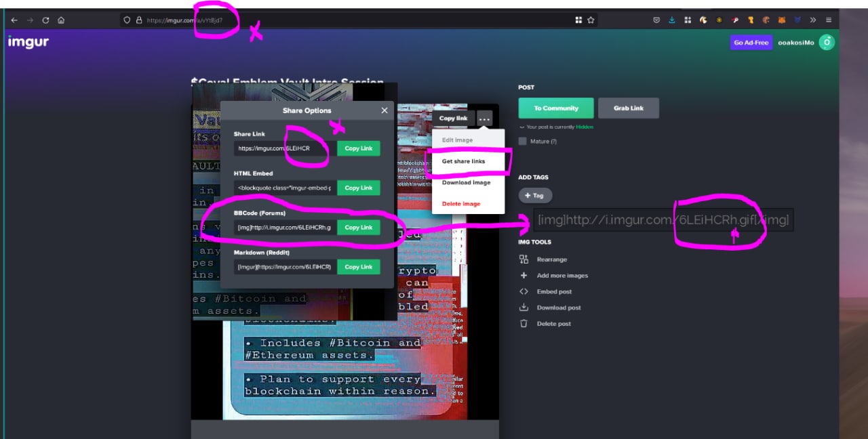
Task: Click the grid icon in address bar
Action: tap(578, 20)
